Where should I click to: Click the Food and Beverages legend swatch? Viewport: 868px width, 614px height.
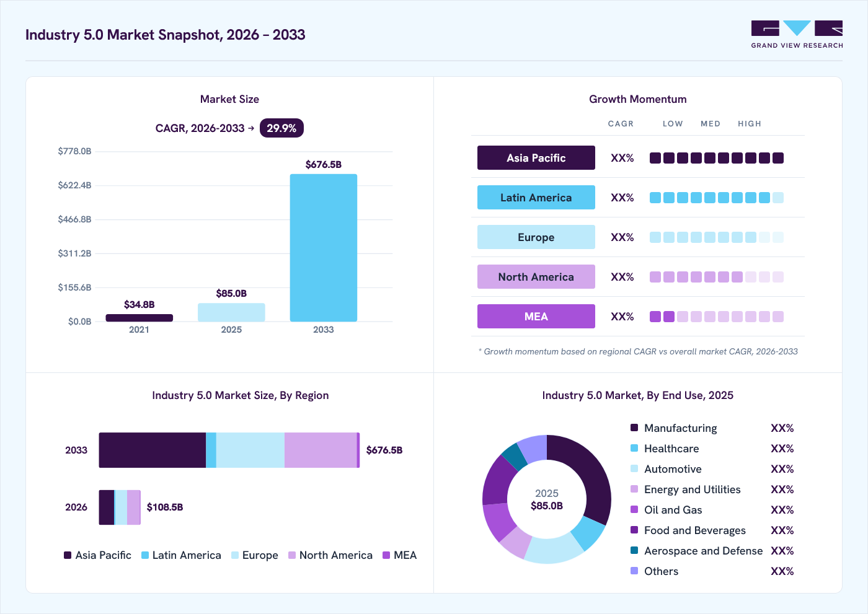634,530
